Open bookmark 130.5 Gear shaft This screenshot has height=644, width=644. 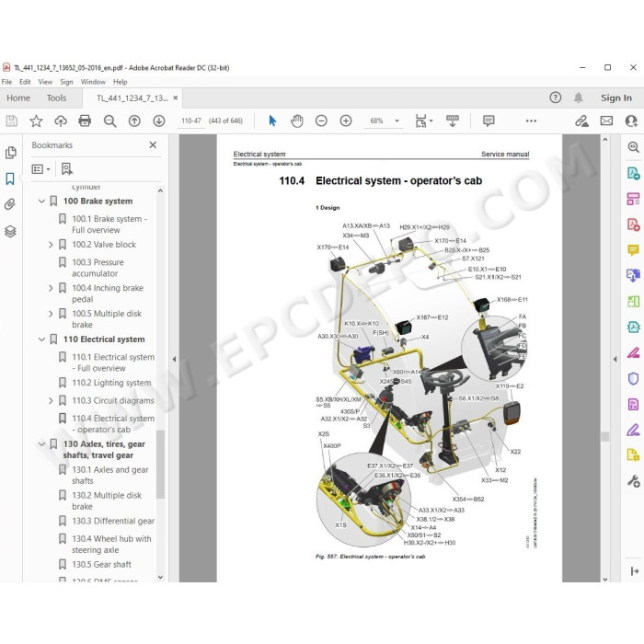point(101,565)
